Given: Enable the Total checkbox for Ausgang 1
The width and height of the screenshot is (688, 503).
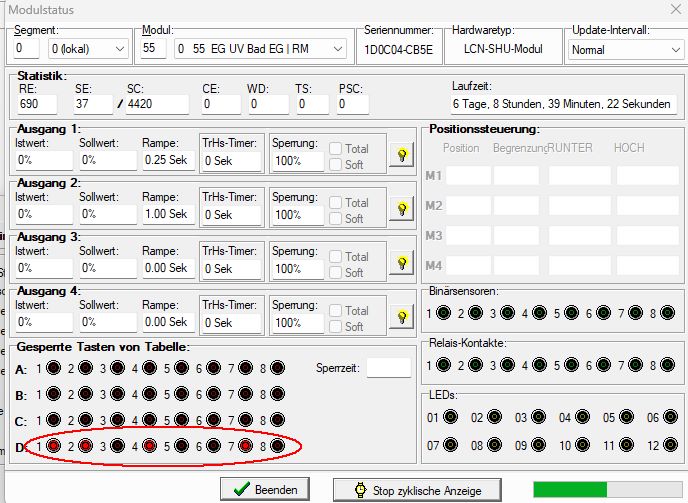Looking at the screenshot, I should pos(336,149).
